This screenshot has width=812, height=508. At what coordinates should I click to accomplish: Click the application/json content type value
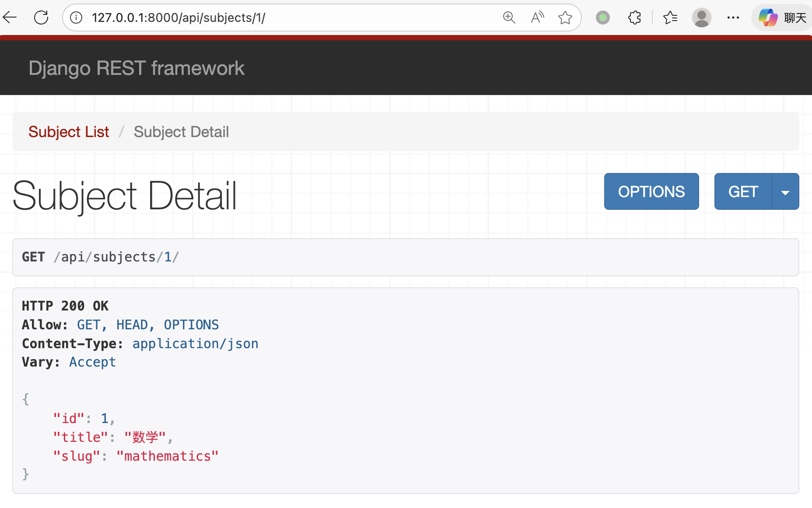click(195, 343)
